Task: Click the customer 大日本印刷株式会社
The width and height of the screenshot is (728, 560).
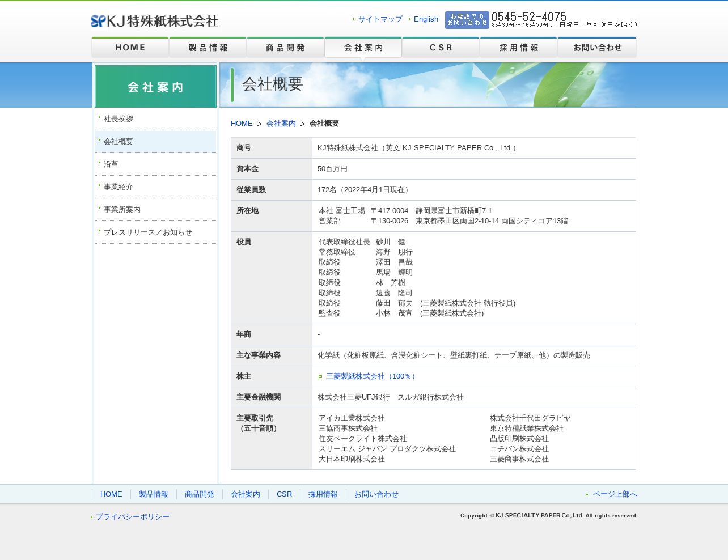Action: [352, 459]
